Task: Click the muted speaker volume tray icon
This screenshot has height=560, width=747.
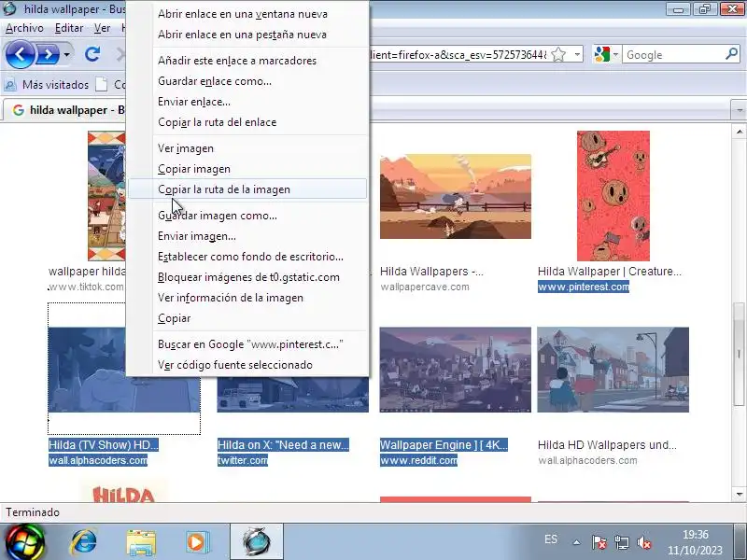Action: point(643,542)
